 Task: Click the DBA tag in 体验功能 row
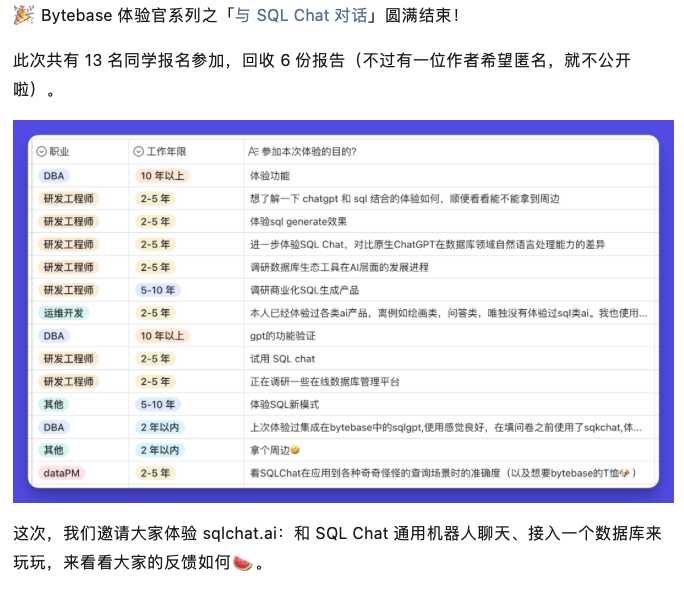click(x=54, y=176)
